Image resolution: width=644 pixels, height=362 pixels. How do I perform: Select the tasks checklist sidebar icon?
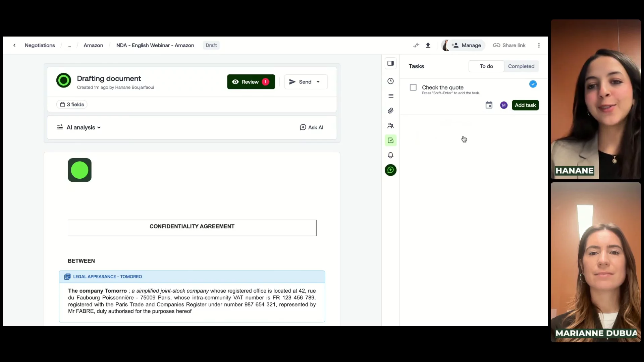390,140
